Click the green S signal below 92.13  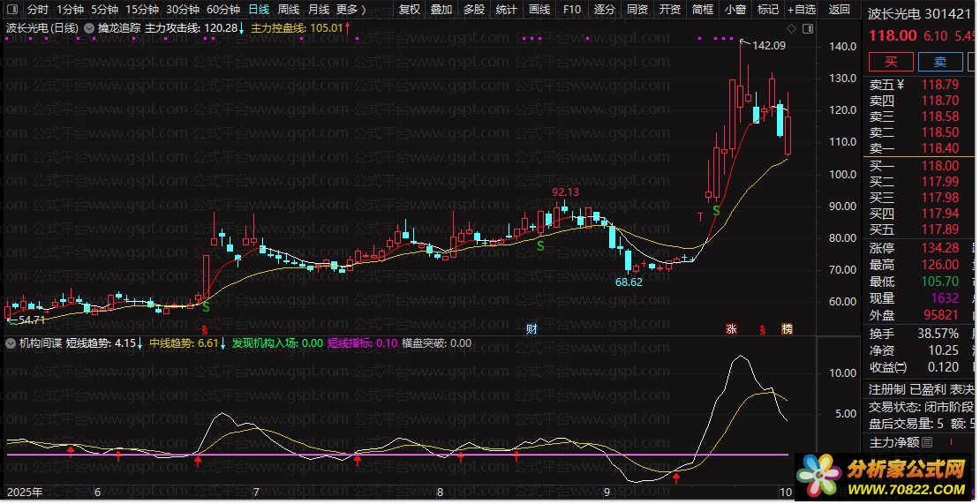coord(540,246)
